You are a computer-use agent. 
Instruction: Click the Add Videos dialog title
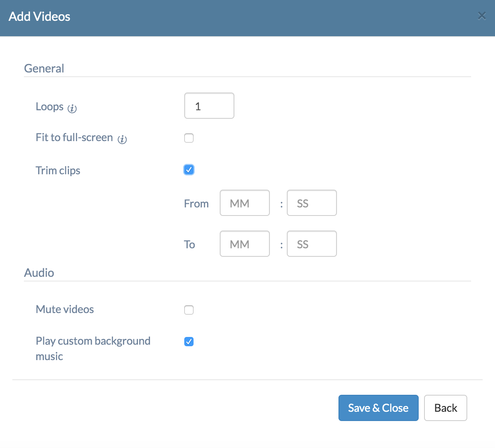[39, 17]
